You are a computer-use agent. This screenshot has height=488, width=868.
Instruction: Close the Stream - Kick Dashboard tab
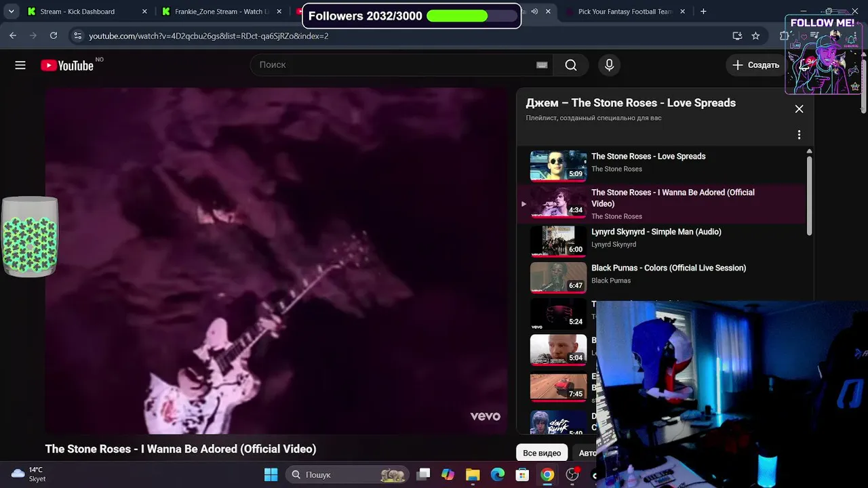coord(144,12)
